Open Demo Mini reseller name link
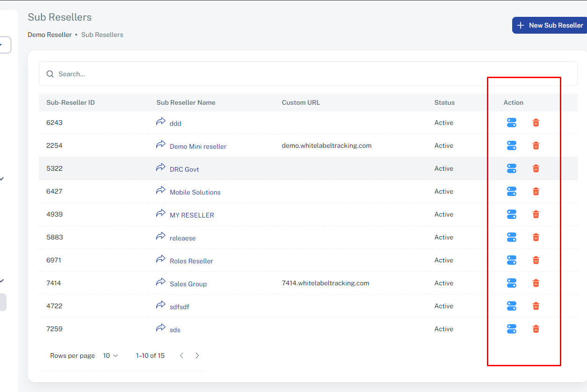 [198, 146]
